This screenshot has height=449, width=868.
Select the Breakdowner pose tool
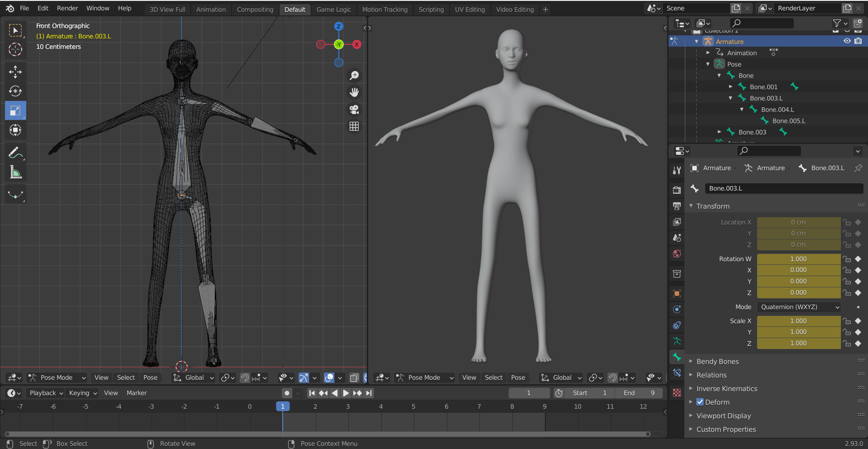pyautogui.click(x=15, y=195)
